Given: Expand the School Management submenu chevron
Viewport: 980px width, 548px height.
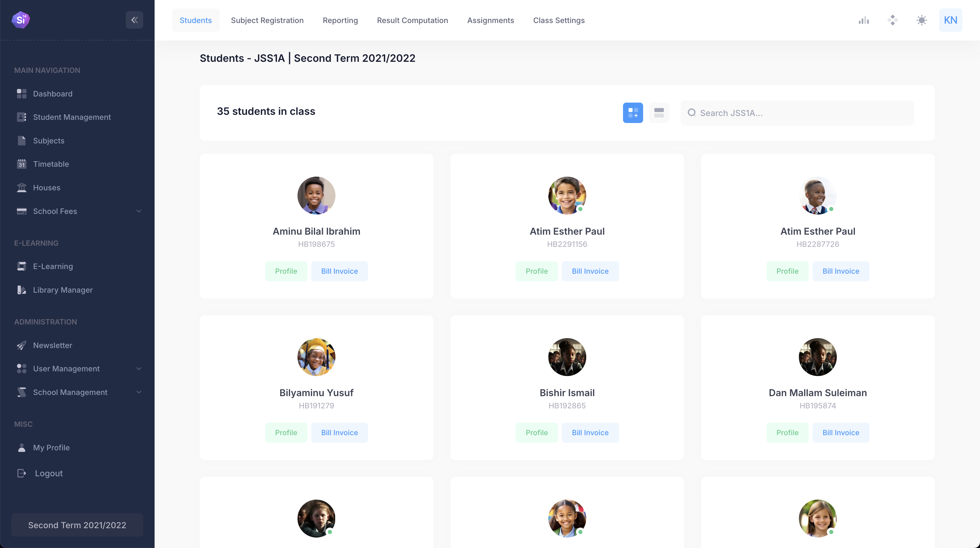Looking at the screenshot, I should tap(139, 392).
